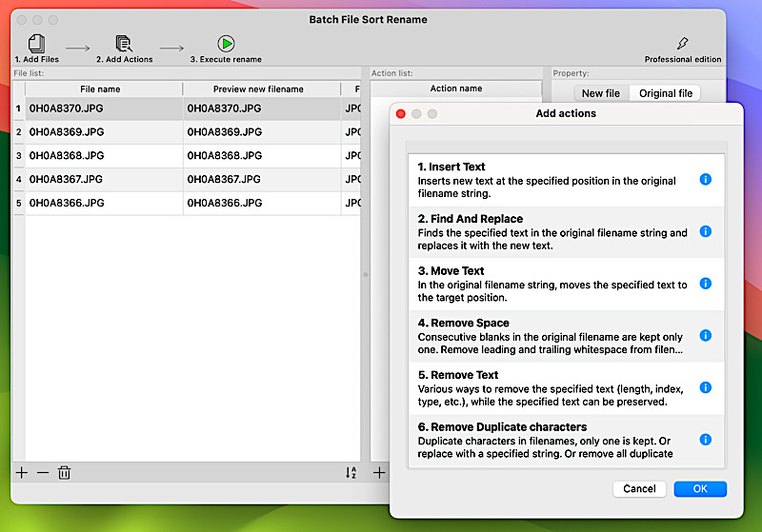Image resolution: width=762 pixels, height=532 pixels.
Task: Select the Remove Duplicate characters action
Action: 552,441
